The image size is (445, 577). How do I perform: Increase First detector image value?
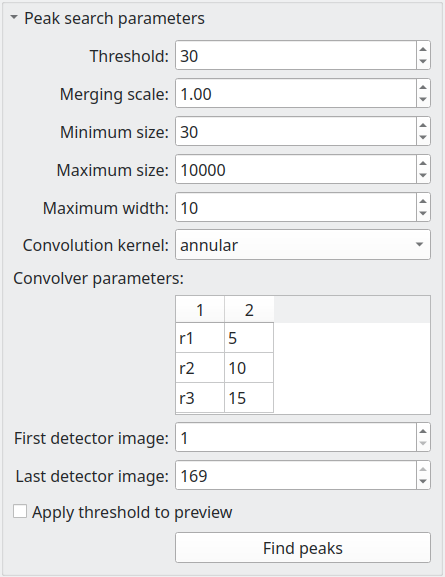(x=423, y=431)
